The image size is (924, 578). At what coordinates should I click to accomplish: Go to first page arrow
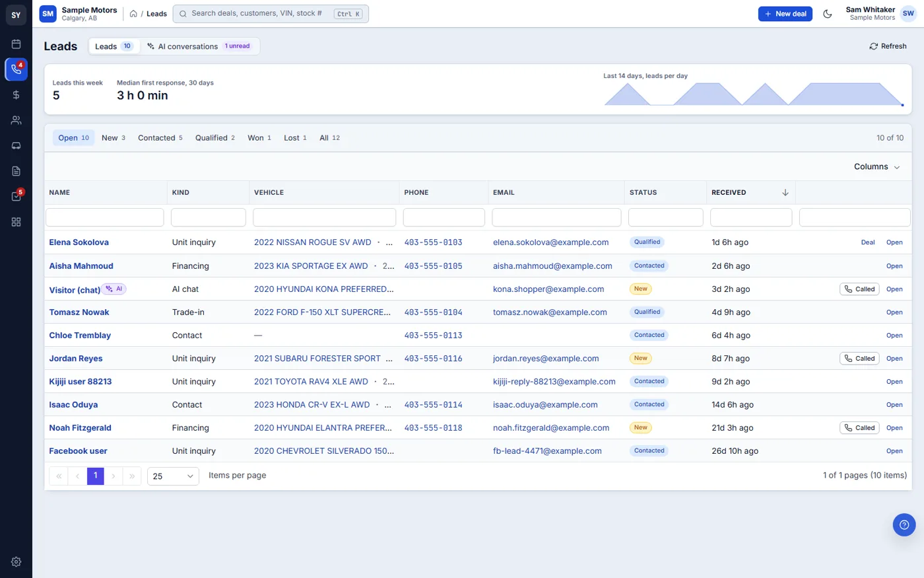click(59, 476)
